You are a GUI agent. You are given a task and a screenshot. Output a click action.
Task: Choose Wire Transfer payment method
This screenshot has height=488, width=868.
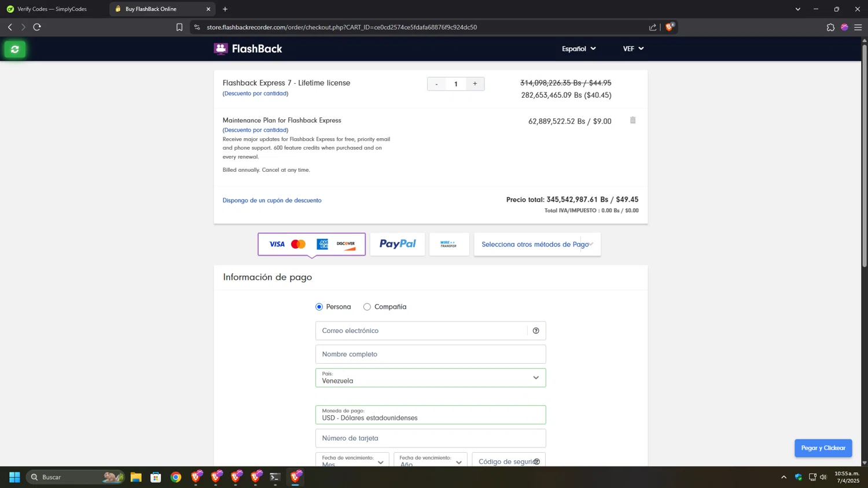click(x=449, y=244)
